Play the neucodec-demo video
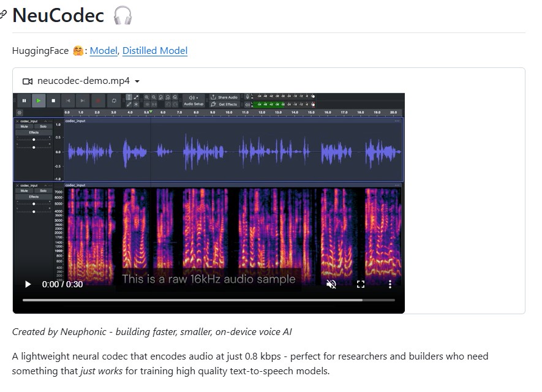The height and width of the screenshot is (392, 542). (28, 284)
